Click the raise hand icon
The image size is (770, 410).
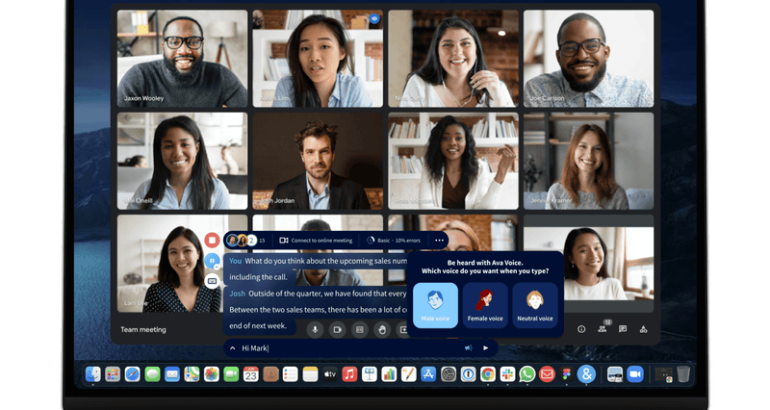pos(381,328)
